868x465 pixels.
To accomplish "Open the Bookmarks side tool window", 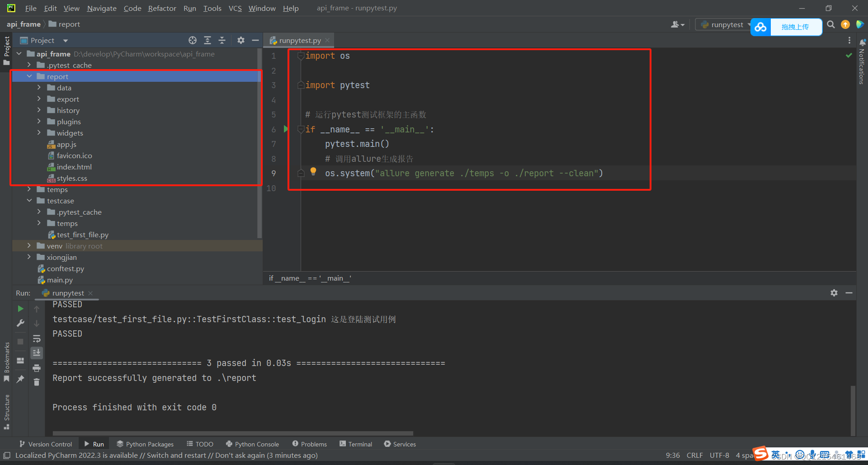I will pyautogui.click(x=7, y=362).
